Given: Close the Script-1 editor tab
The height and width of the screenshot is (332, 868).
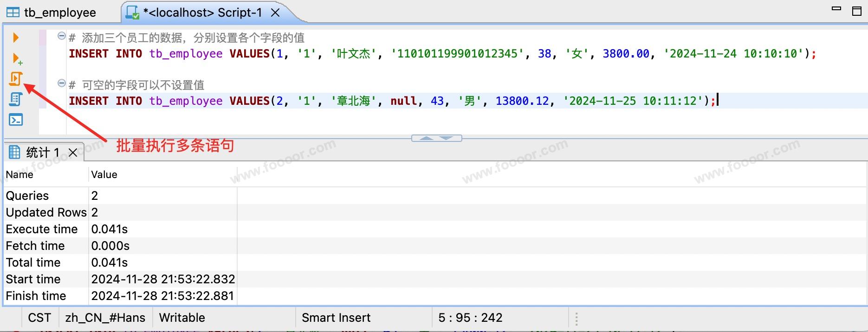Looking at the screenshot, I should point(275,13).
